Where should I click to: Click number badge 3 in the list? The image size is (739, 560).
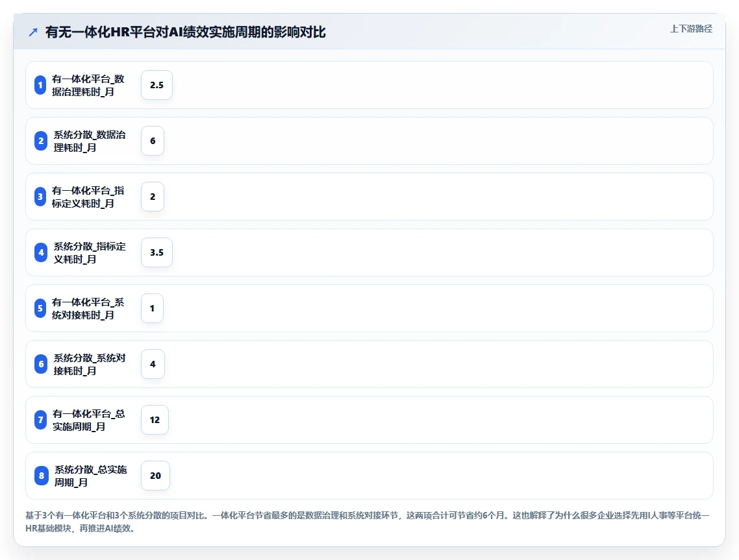(x=40, y=197)
